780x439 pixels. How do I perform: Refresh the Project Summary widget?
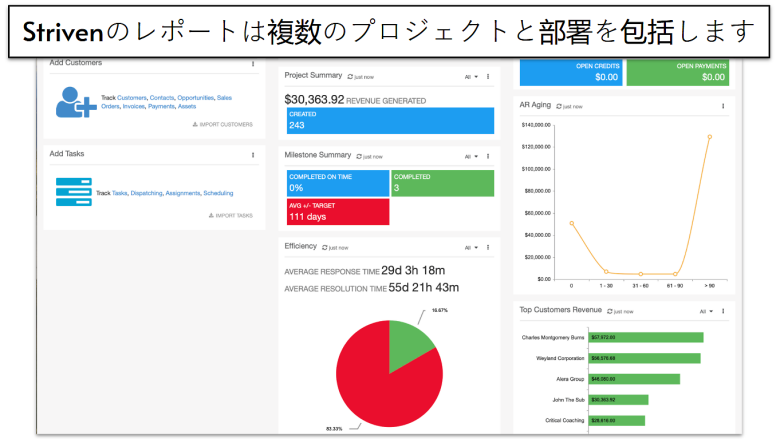[350, 77]
